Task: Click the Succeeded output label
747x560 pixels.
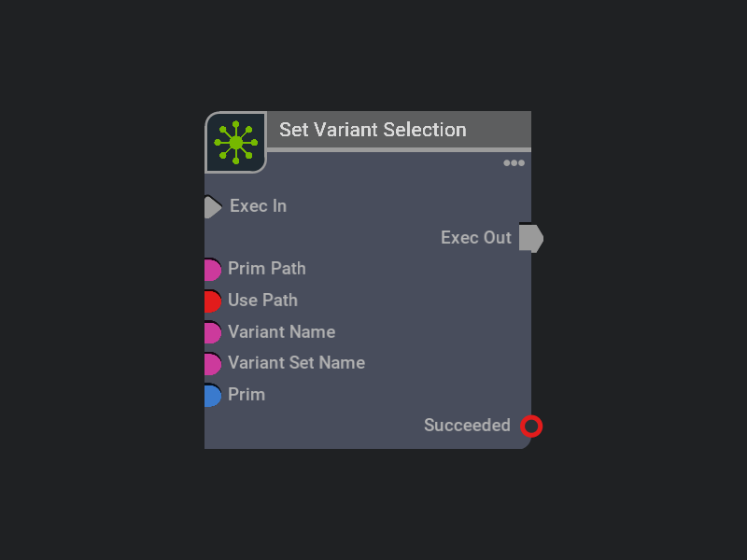Action: click(x=467, y=426)
